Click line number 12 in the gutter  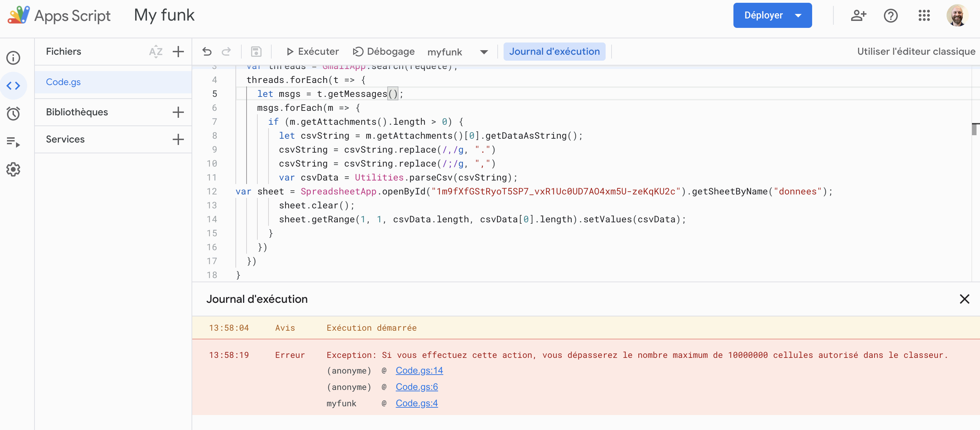[212, 191]
